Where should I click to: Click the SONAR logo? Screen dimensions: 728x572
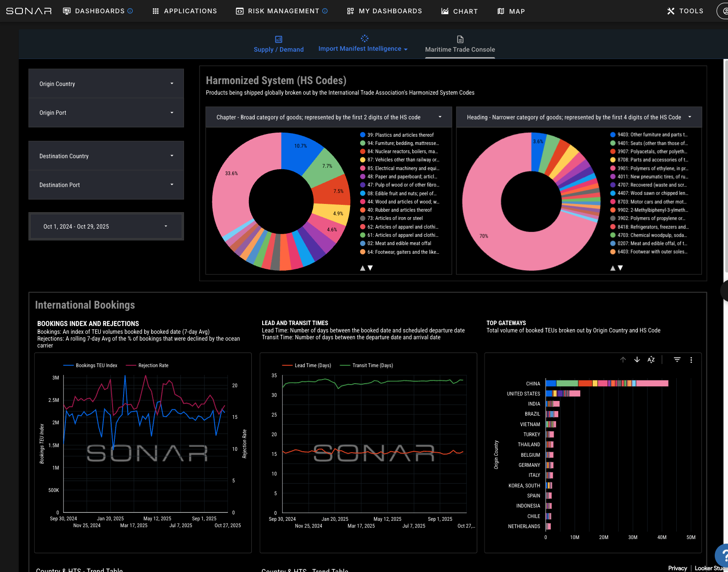tap(29, 11)
